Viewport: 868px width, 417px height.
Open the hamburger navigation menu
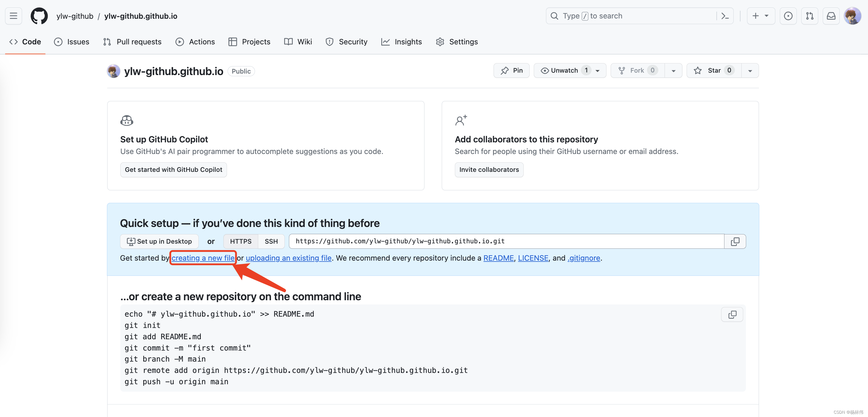point(13,16)
